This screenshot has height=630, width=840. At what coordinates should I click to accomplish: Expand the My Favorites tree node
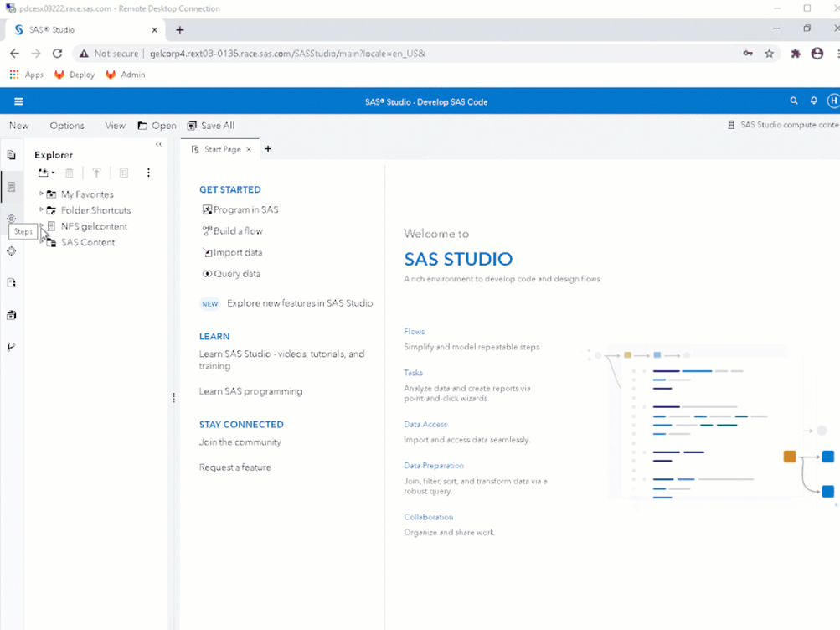click(42, 194)
